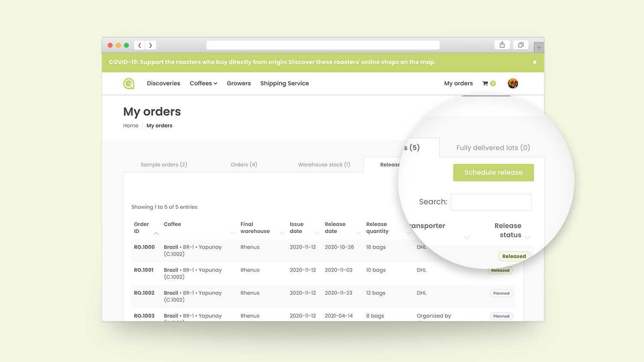This screenshot has width=644, height=362.
Task: Sort by Order ID column arrow
Action: point(156,233)
